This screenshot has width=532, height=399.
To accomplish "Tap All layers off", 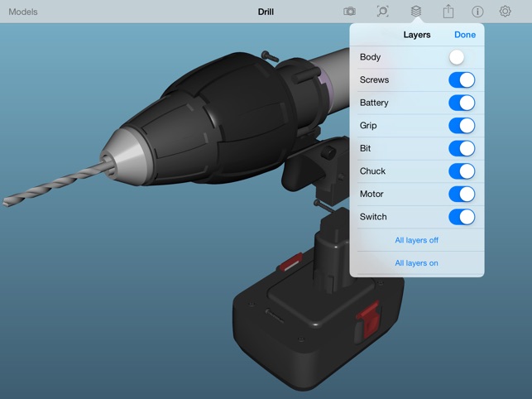I will [416, 240].
